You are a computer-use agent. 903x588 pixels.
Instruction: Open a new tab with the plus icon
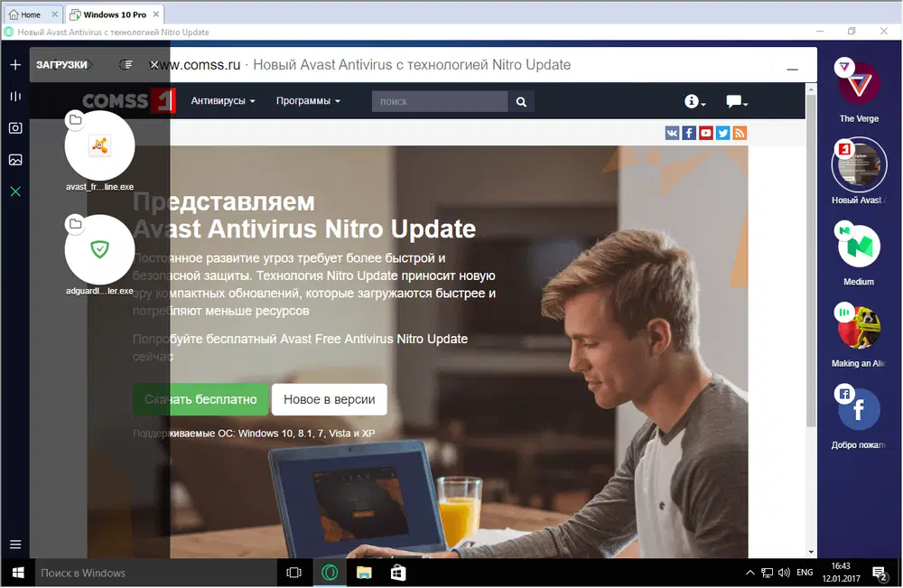tap(15, 64)
